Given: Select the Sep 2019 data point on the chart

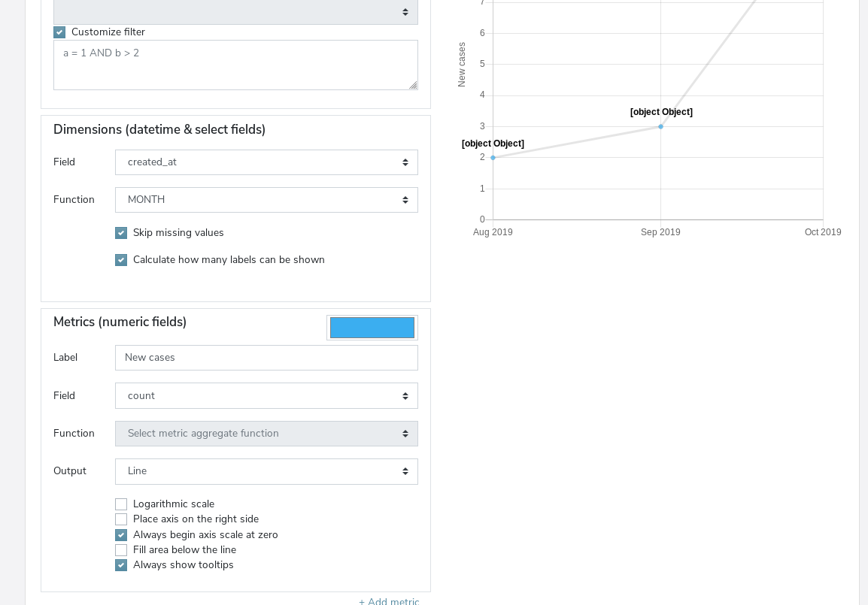Looking at the screenshot, I should 660,126.
